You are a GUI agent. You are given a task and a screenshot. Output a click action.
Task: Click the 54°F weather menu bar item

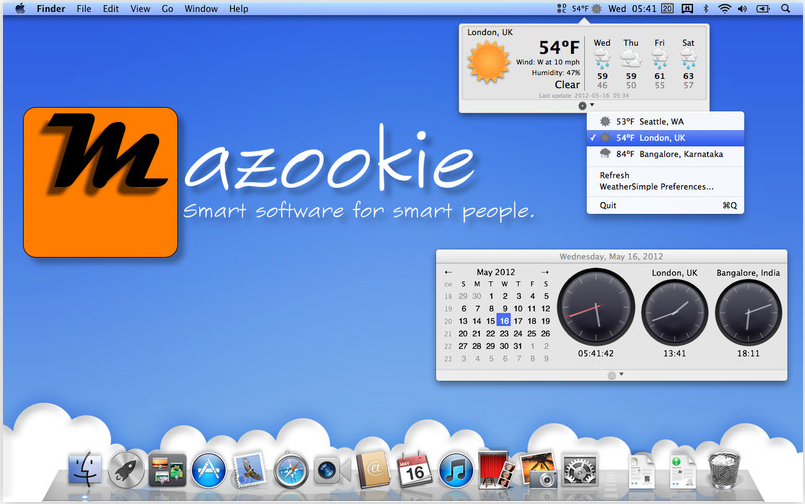[586, 8]
